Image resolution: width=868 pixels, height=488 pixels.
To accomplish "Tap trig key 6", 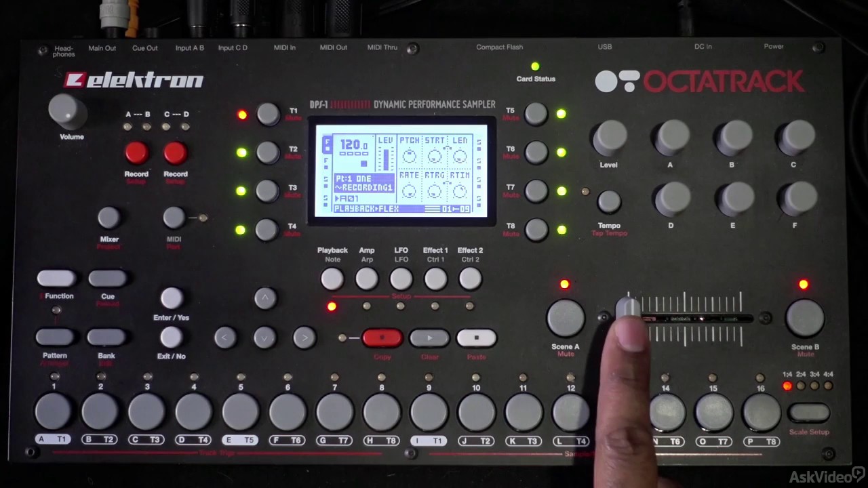I will (288, 411).
